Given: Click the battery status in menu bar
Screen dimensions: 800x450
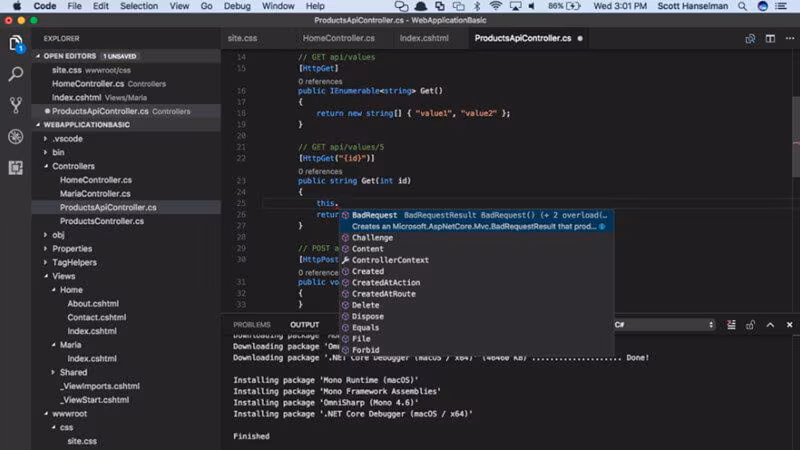Looking at the screenshot, I should coord(564,6).
